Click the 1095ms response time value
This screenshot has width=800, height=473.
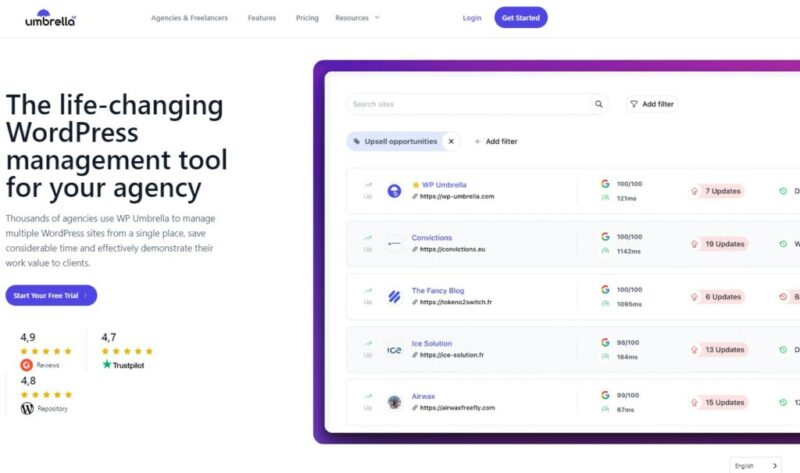[629, 304]
